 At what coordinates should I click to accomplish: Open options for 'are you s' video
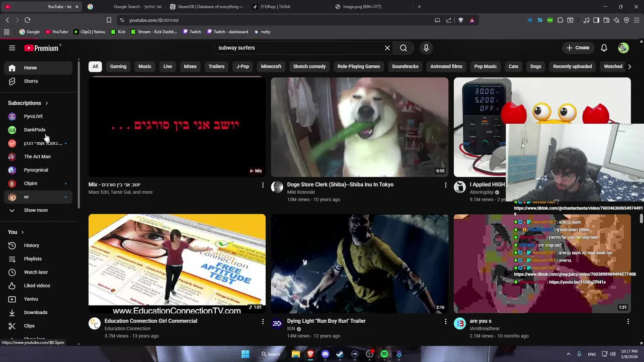click(628, 321)
